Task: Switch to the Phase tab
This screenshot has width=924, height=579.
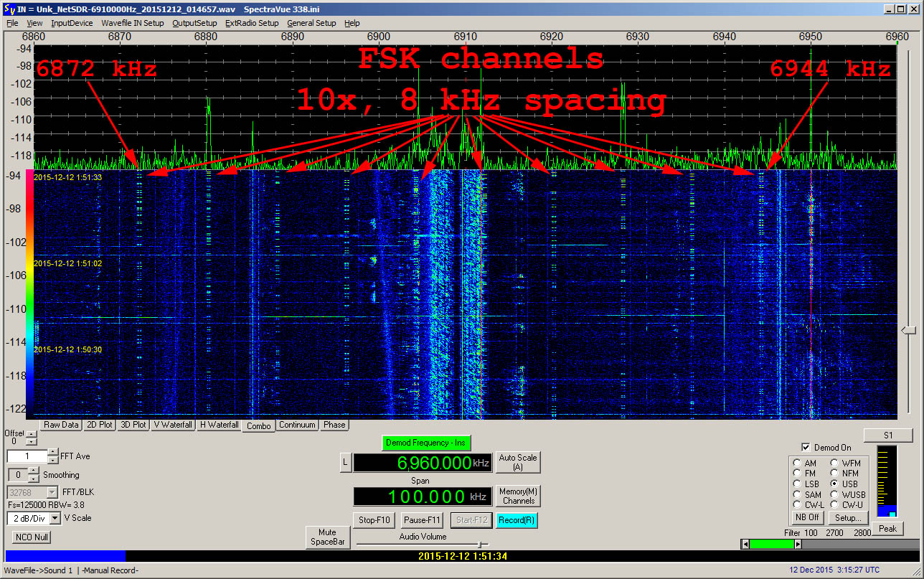Action: point(334,425)
